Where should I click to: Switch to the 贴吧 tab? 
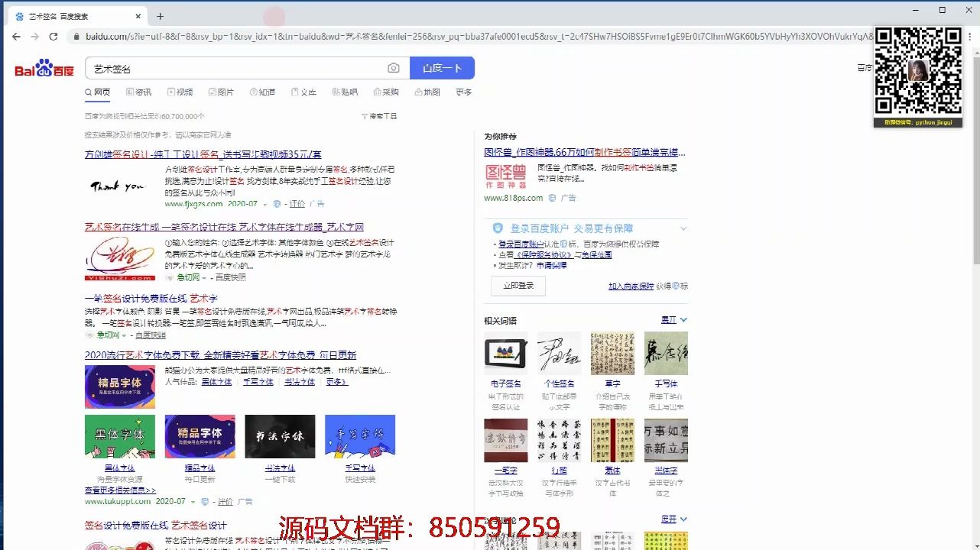346,92
